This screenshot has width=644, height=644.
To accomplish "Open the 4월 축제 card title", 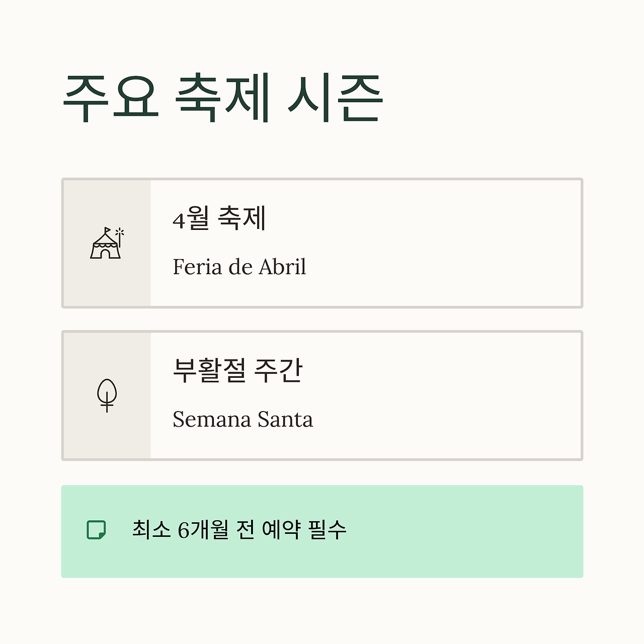I will (x=219, y=218).
